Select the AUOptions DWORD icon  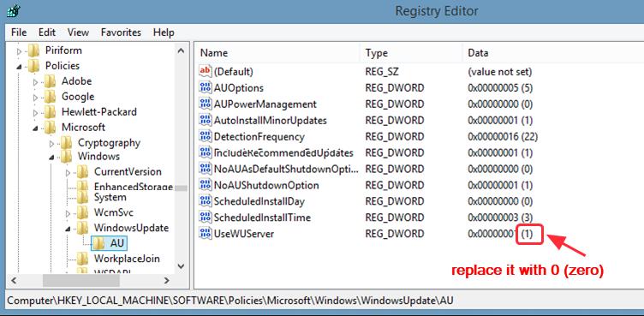tap(205, 88)
